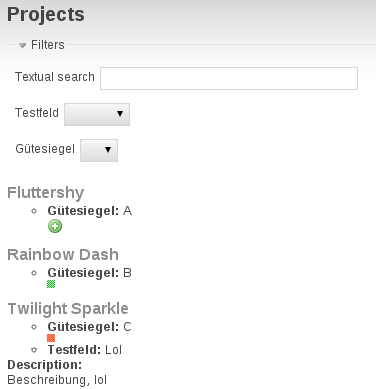The image size is (376, 389).
Task: Click the green square icon under Rainbow Dash
Action: pyautogui.click(x=51, y=284)
